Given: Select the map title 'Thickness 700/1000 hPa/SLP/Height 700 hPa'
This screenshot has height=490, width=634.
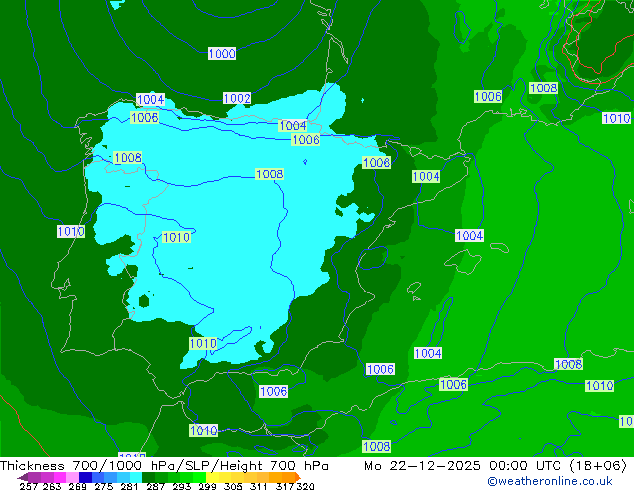Looking at the screenshot, I should [164, 466].
